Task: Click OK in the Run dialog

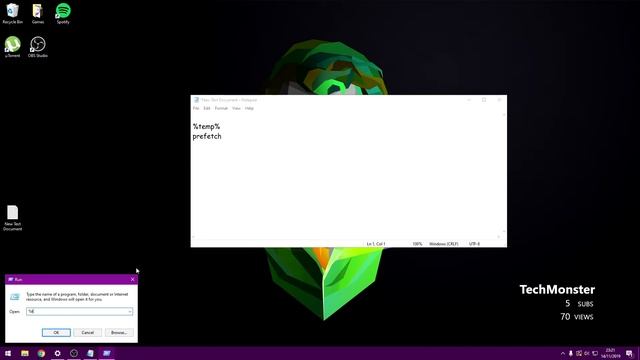Action: 56,333
